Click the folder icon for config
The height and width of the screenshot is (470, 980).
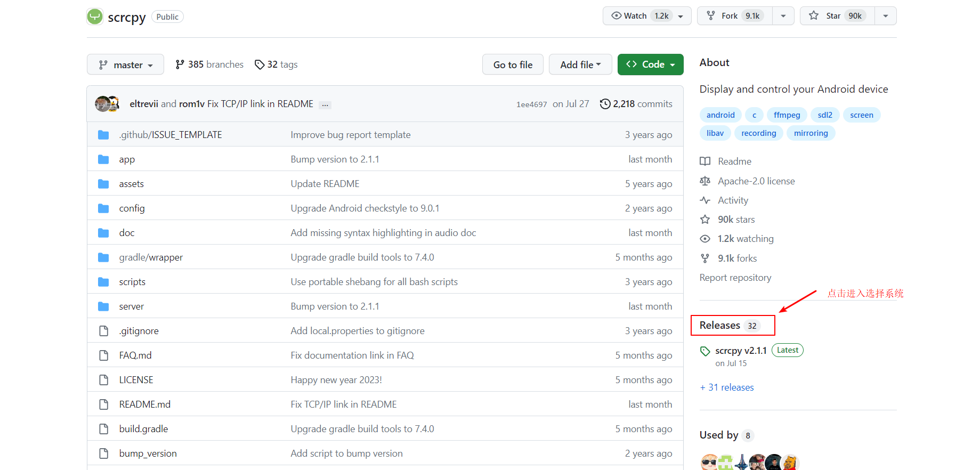point(103,208)
